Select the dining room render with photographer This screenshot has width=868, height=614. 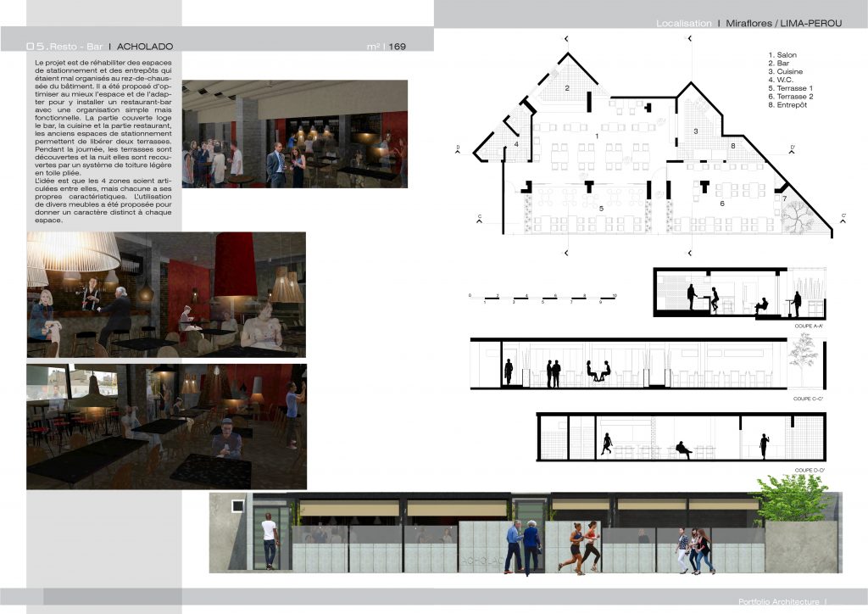tap(167, 426)
